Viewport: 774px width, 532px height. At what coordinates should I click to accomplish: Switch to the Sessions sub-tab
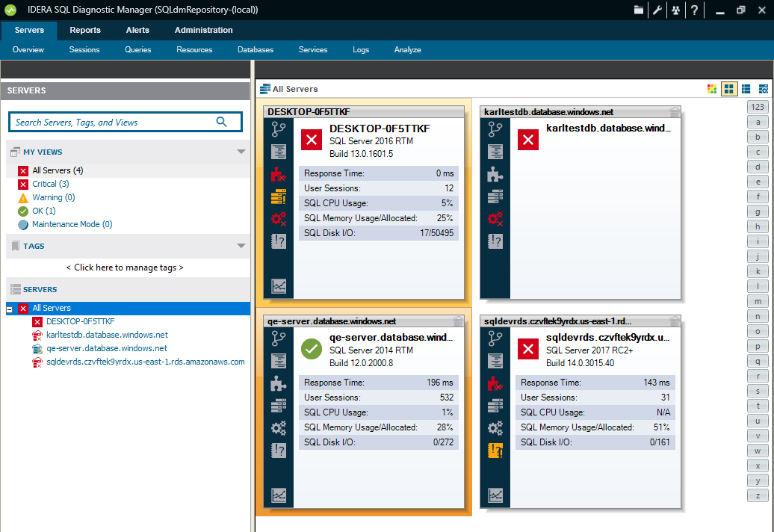click(84, 50)
